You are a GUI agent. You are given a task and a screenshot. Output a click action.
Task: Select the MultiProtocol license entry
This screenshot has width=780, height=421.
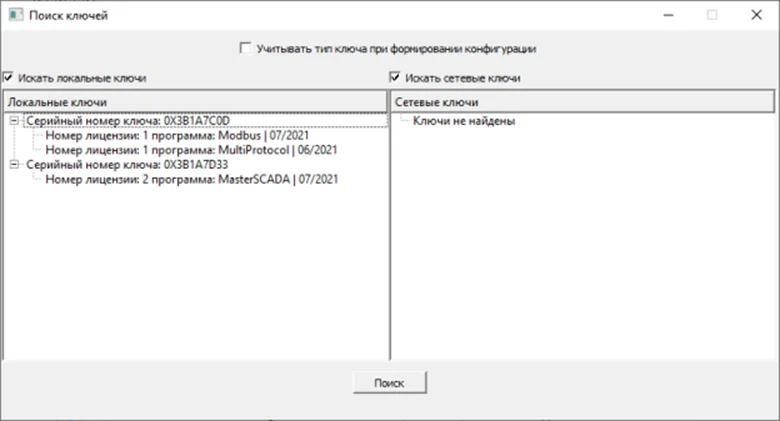[192, 150]
